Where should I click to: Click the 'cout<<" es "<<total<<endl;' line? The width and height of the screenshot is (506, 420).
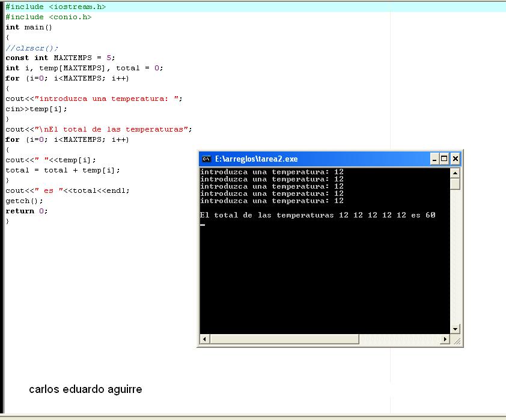pos(67,190)
